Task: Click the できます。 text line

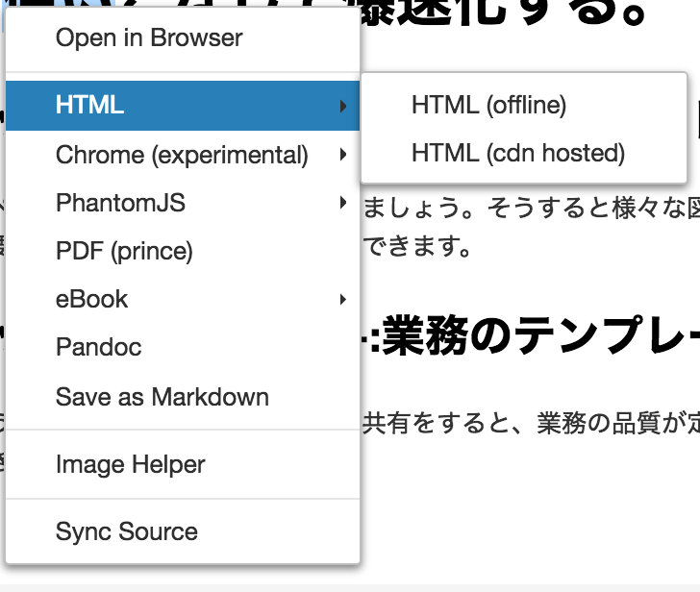Action: click(x=417, y=246)
